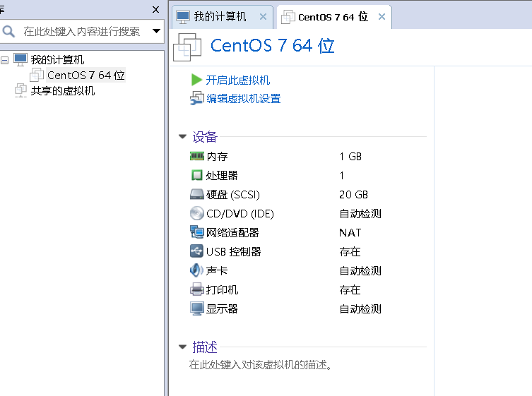Click the CentOS 7 64 位 page title

pyautogui.click(x=273, y=46)
